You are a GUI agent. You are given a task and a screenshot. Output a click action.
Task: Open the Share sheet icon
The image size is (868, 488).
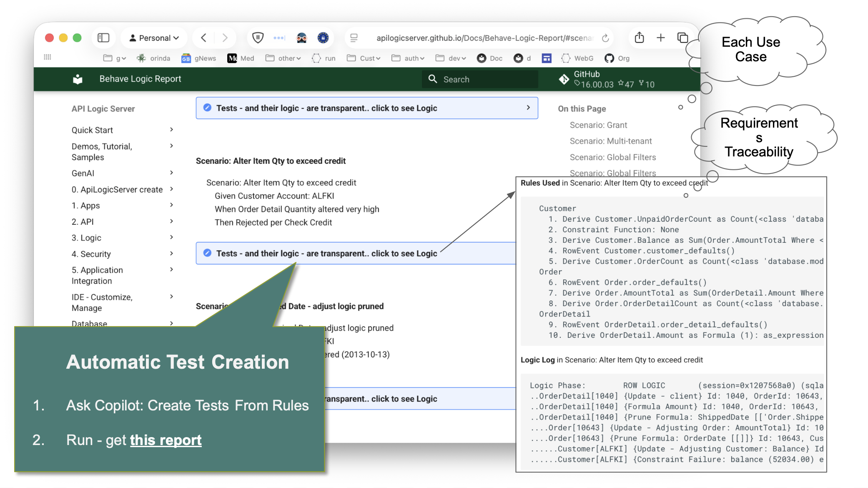click(x=639, y=38)
